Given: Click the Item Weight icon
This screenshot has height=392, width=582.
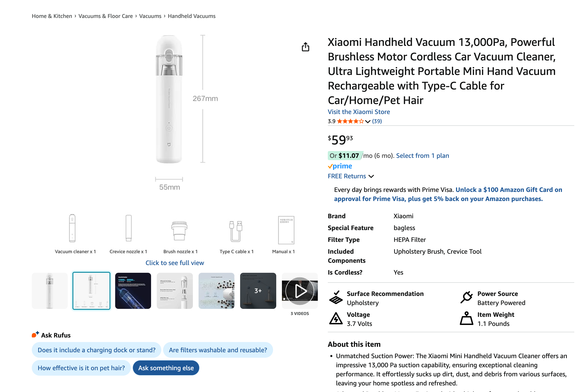Looking at the screenshot, I should (x=466, y=319).
